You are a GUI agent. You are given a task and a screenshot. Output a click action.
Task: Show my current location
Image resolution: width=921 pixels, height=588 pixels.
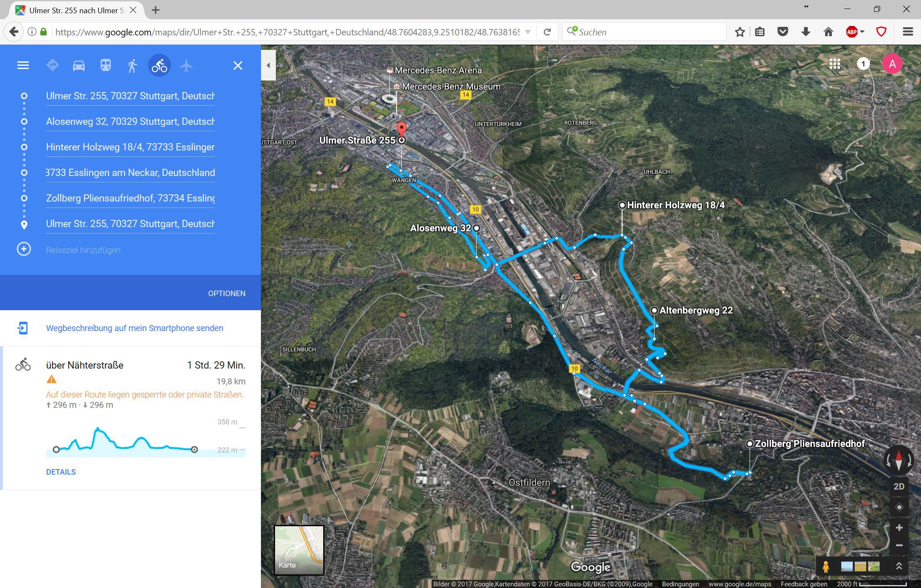899,507
